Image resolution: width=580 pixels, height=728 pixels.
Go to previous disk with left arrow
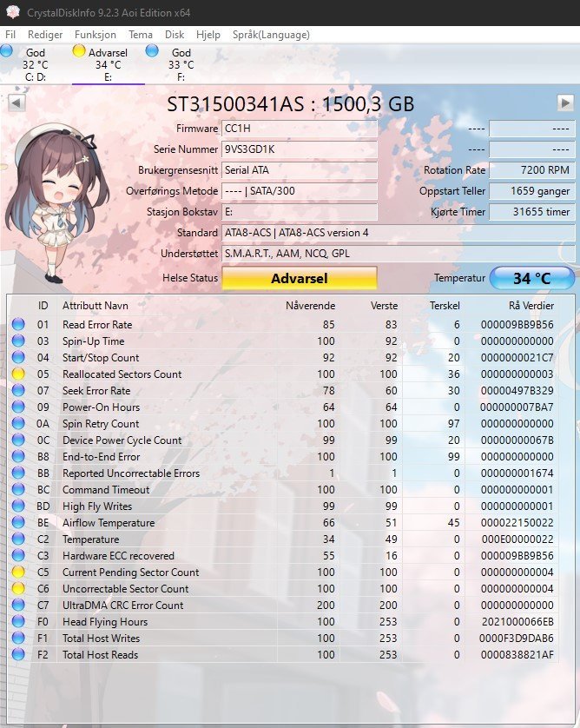[x=16, y=103]
